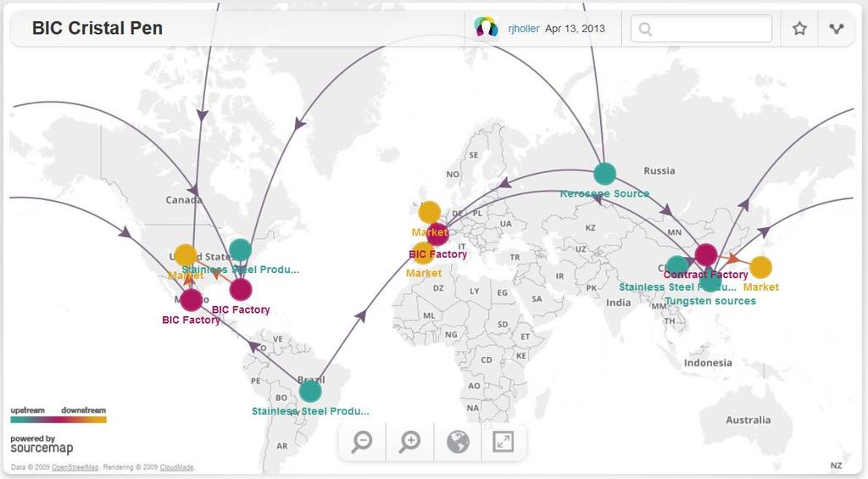Click the downstream legend label

(84, 410)
